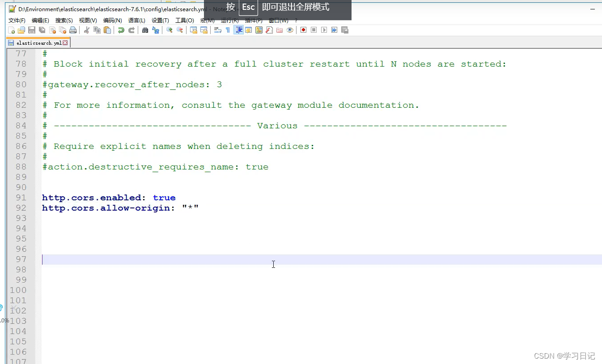The width and height of the screenshot is (602, 364).
Task: Select the elasticsearch.yml tab
Action: (x=38, y=43)
